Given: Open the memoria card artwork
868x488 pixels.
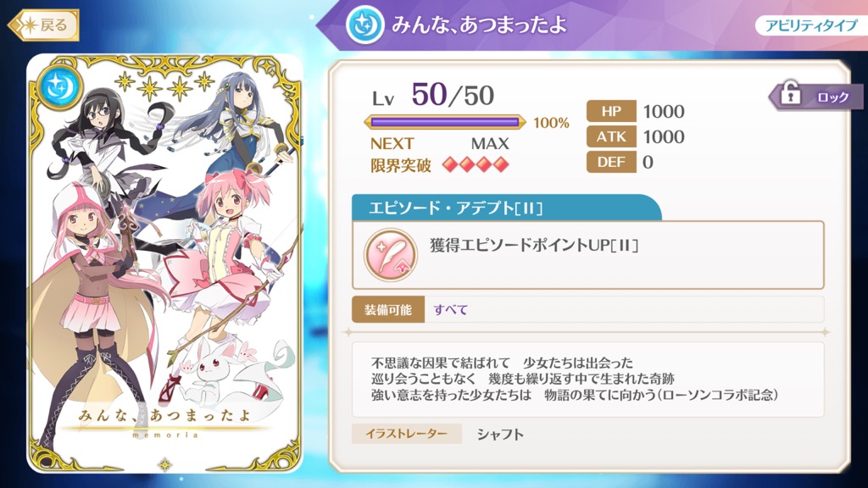Looking at the screenshot, I should point(164,263).
